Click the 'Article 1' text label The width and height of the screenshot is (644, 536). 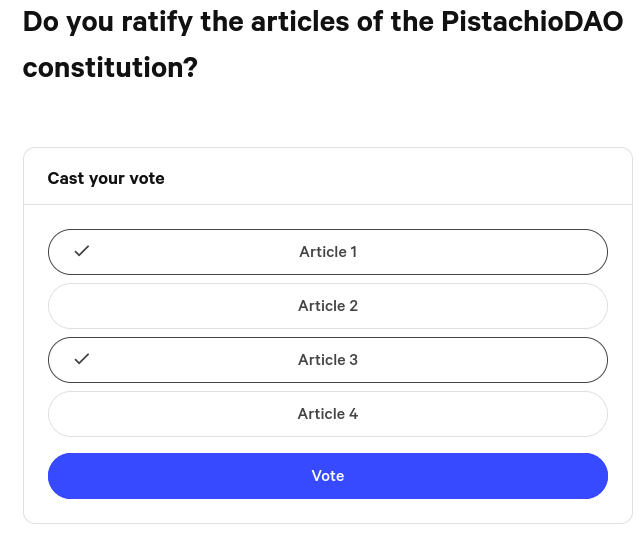point(327,252)
